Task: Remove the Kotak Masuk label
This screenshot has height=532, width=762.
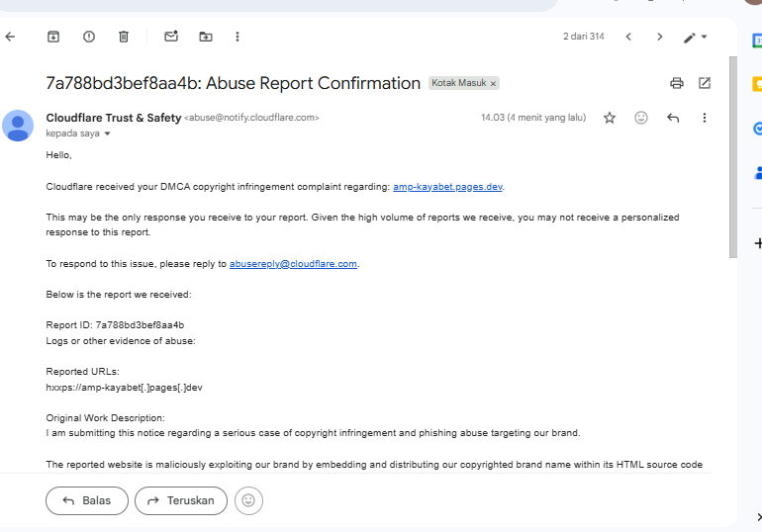Action: (x=494, y=84)
